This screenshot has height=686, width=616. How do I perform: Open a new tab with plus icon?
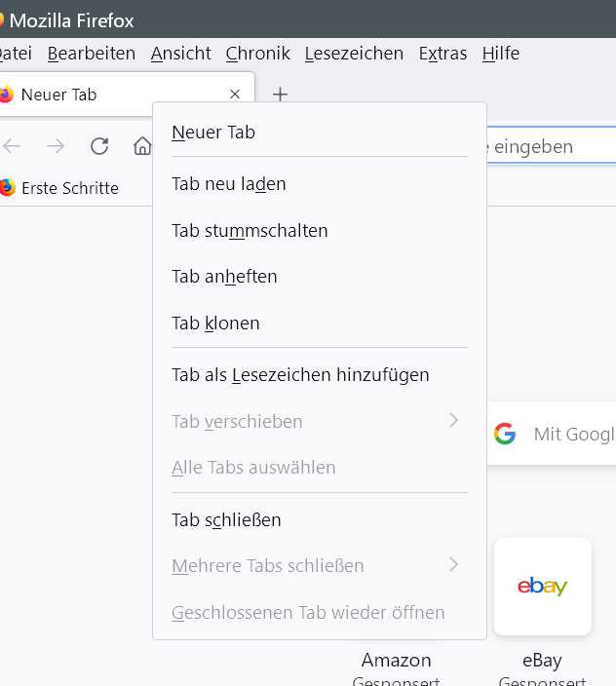(x=280, y=95)
